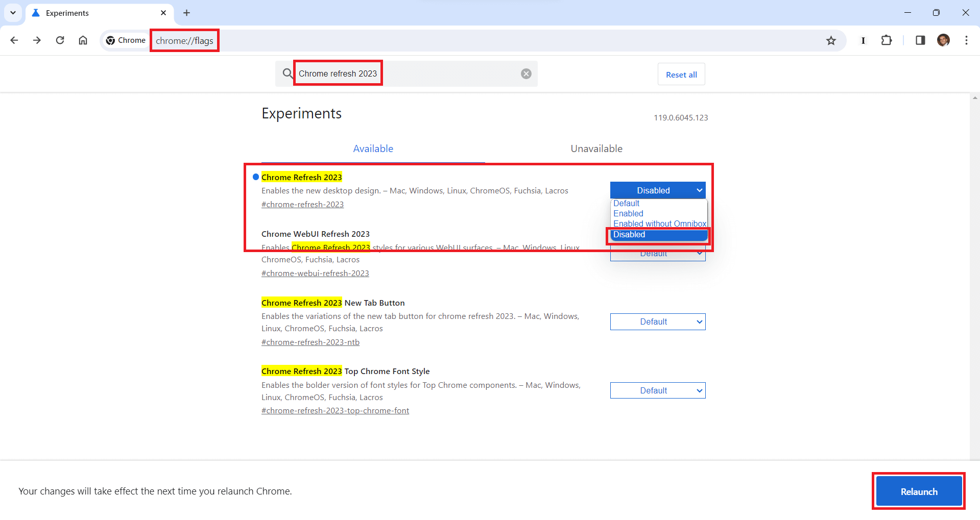Reload the chrome://flags page
The image size is (980, 520).
[60, 40]
